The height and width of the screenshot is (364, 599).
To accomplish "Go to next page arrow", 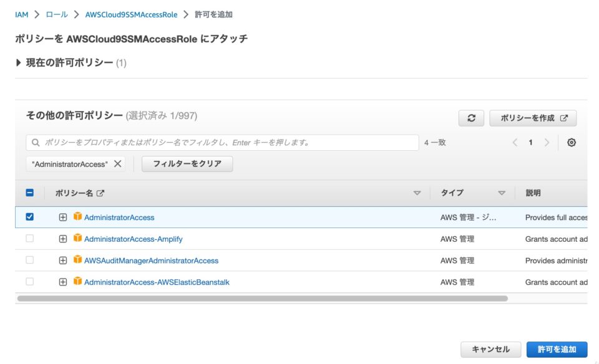I will tap(547, 143).
